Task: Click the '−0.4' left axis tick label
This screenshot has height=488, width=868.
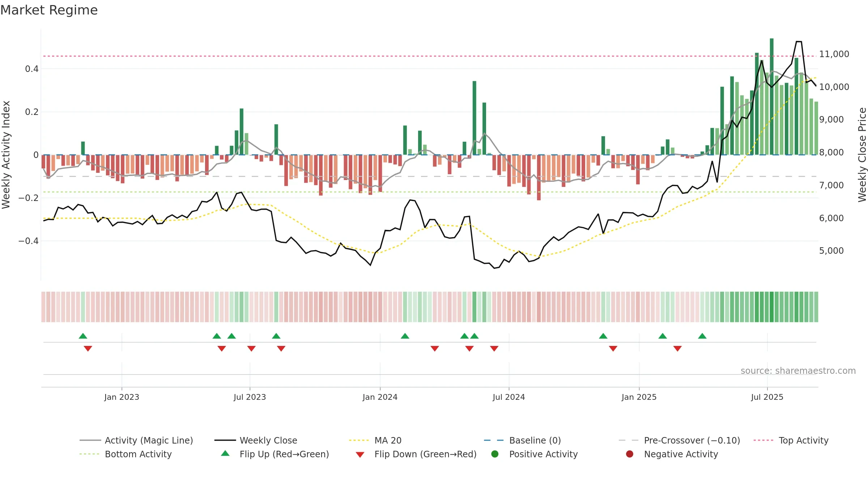Action: click(x=29, y=241)
